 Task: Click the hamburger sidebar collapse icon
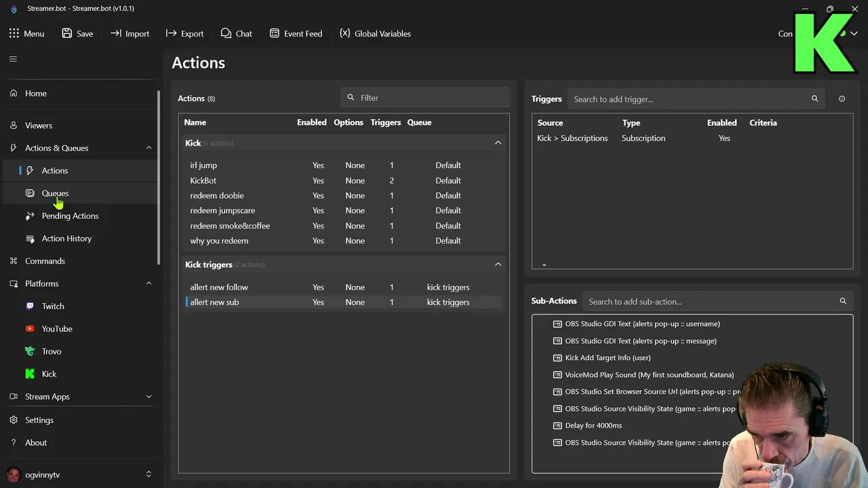click(x=13, y=59)
